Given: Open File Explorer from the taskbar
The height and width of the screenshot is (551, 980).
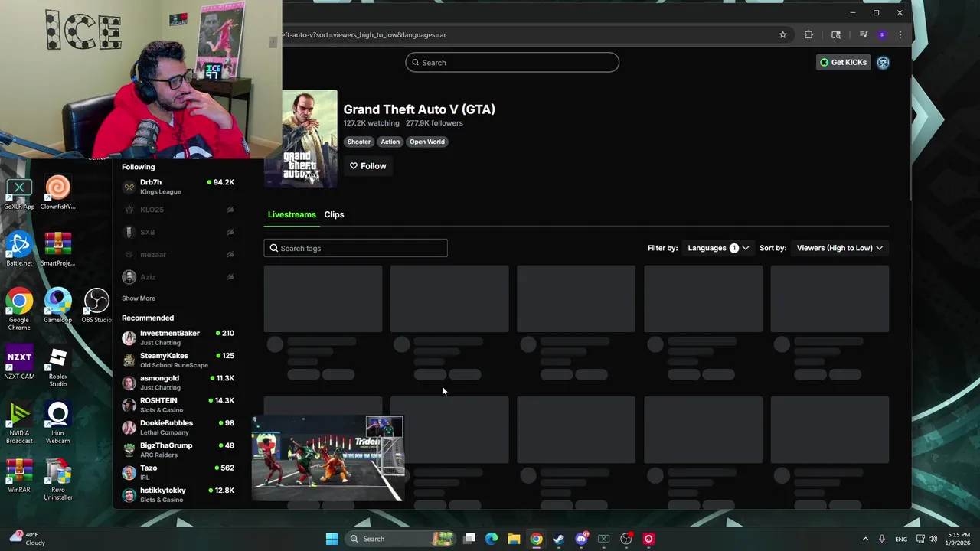Looking at the screenshot, I should click(514, 539).
